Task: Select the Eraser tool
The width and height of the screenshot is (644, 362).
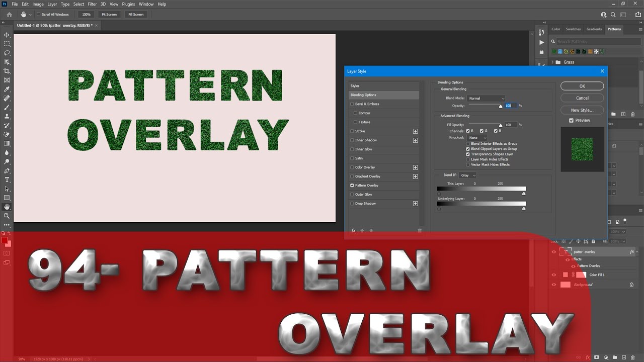Action: [x=7, y=134]
